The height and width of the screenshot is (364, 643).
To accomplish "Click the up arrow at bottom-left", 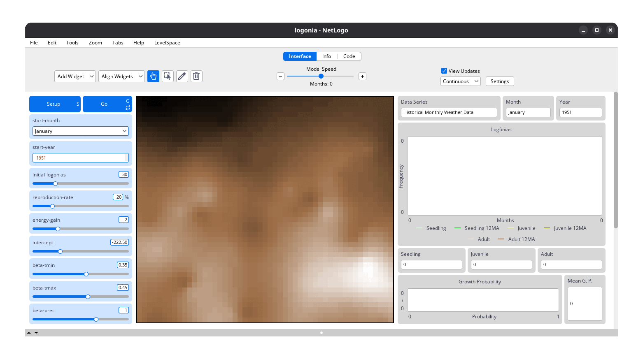I will 29,333.
